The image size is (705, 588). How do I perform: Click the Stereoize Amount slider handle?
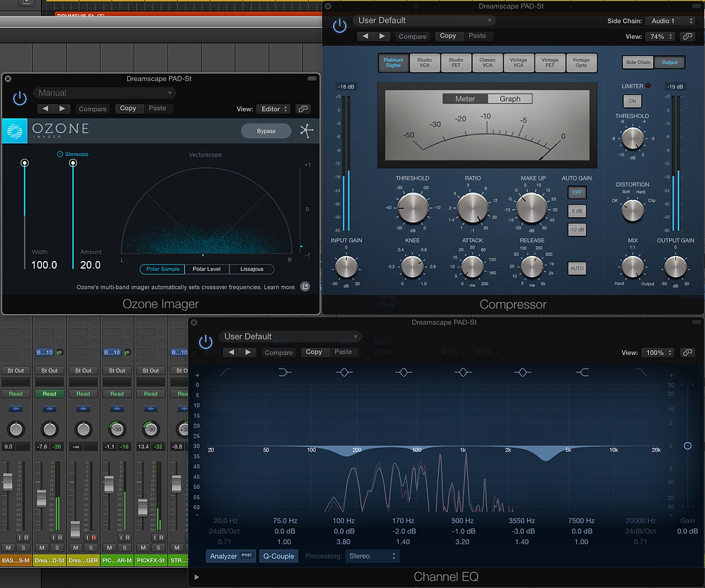point(73,162)
